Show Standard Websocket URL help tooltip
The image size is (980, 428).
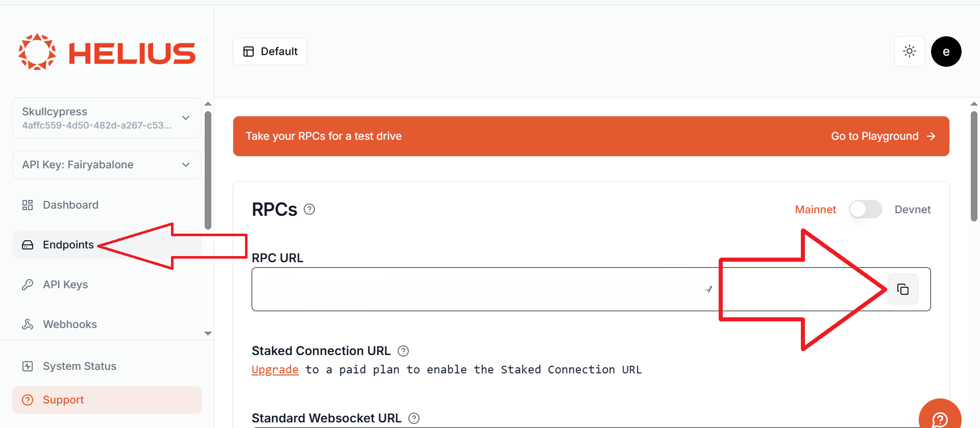414,418
